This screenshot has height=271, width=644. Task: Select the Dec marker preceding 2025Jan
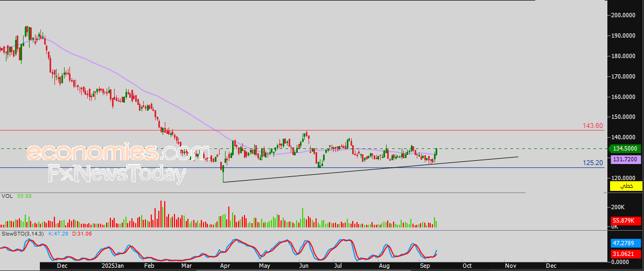click(x=62, y=266)
